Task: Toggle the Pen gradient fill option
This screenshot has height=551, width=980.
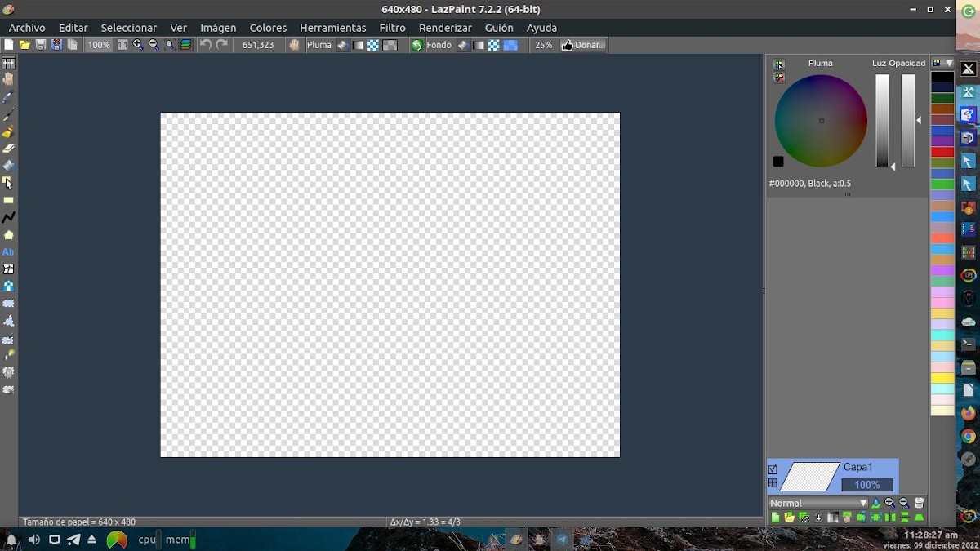Action: coord(358,45)
